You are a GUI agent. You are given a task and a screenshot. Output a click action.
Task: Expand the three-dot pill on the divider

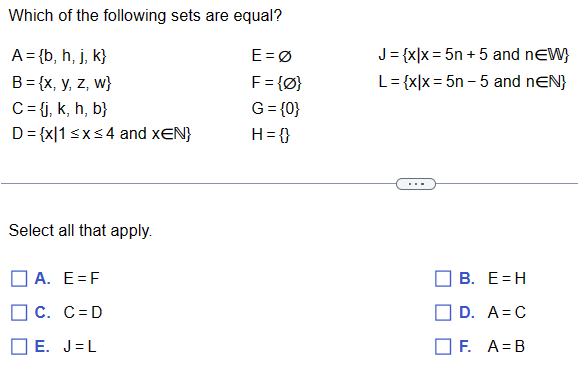click(x=416, y=184)
